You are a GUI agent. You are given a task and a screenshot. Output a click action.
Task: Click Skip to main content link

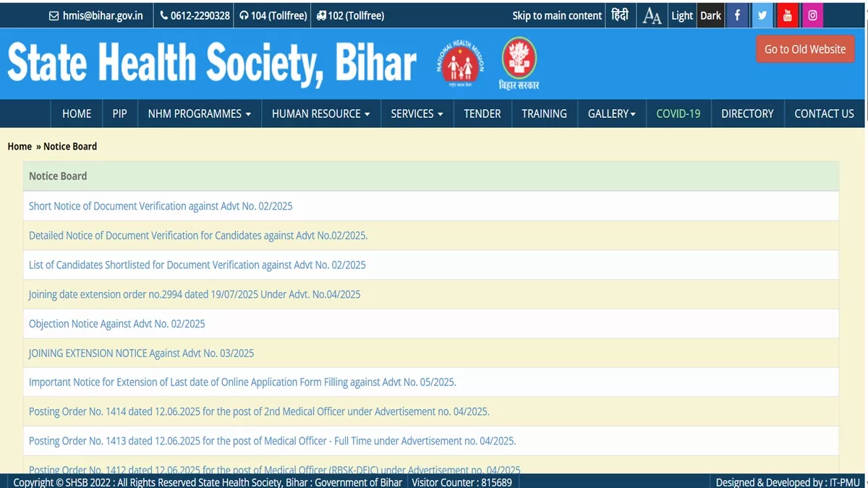pyautogui.click(x=557, y=15)
